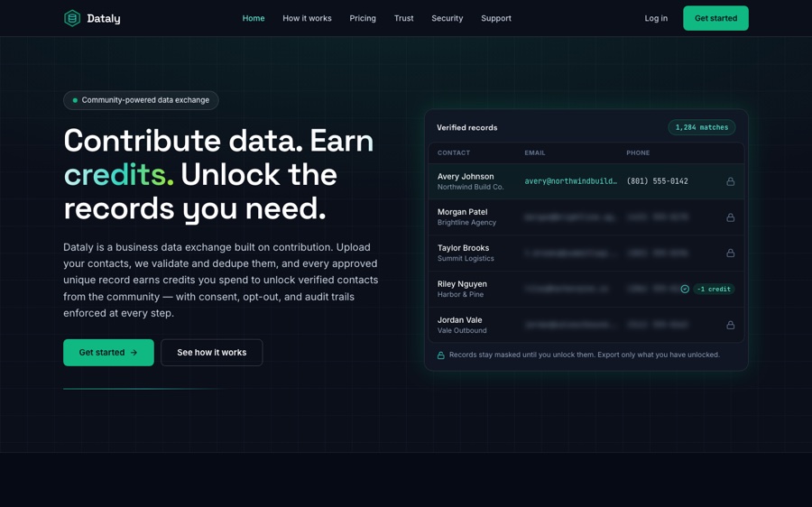Click the Verified records title

(x=467, y=127)
